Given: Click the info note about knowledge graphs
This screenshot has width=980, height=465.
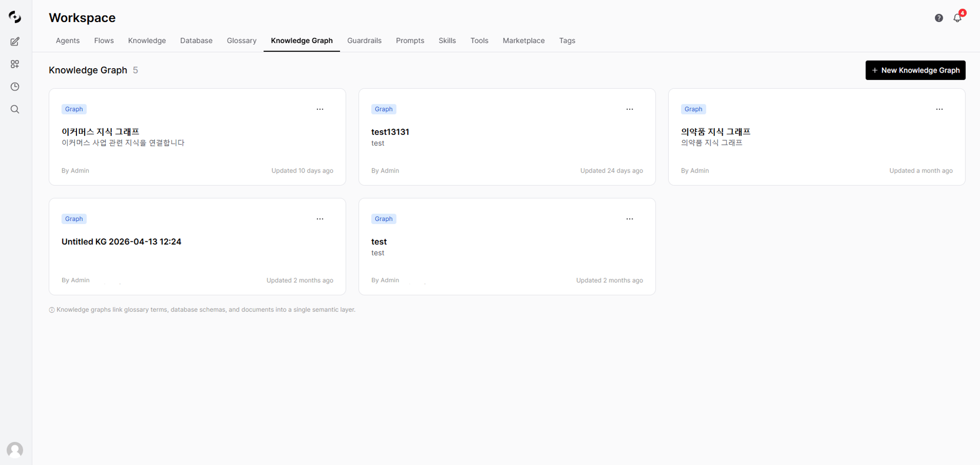Looking at the screenshot, I should pos(202,310).
